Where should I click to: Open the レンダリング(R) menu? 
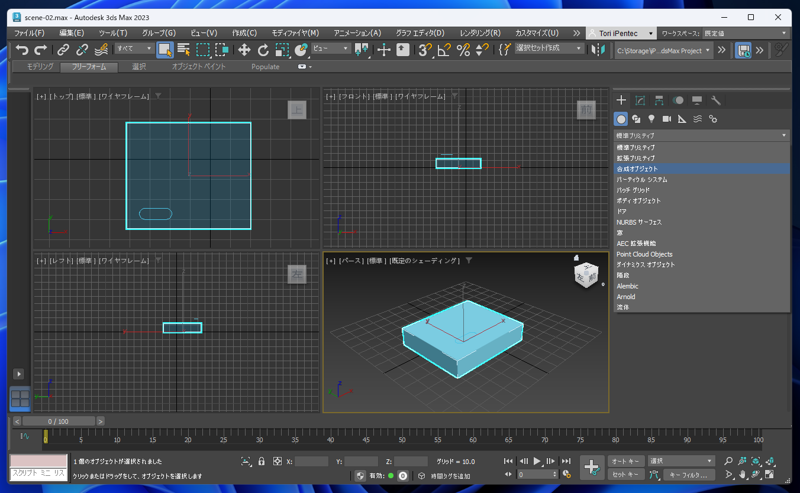pyautogui.click(x=480, y=33)
